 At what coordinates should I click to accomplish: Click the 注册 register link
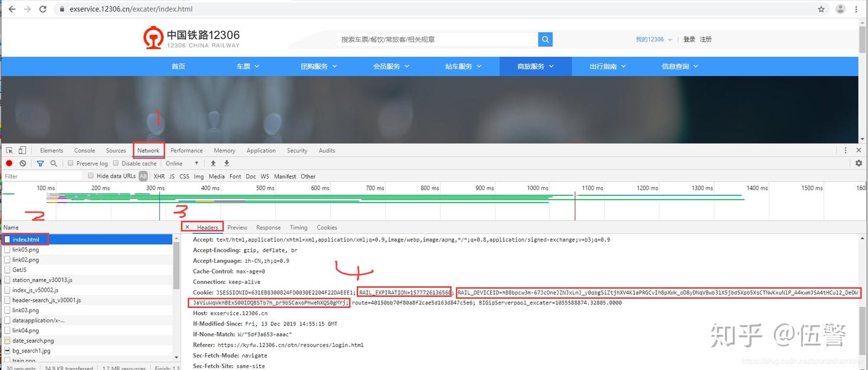pos(705,39)
